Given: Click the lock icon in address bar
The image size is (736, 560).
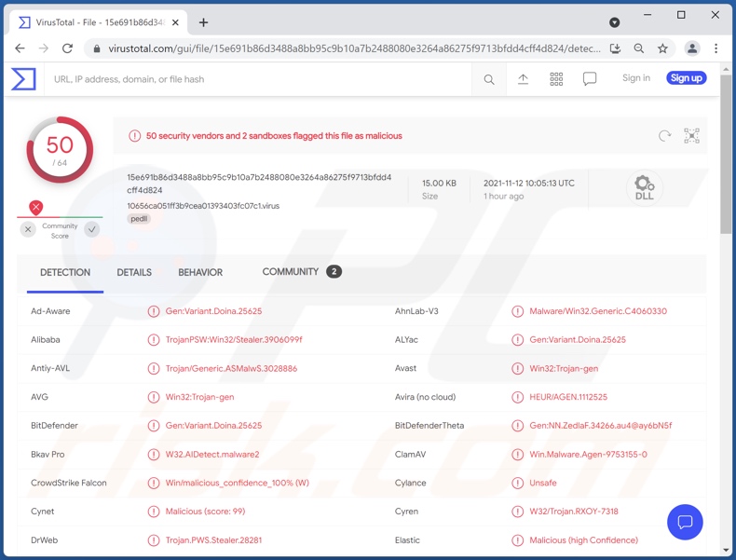Looking at the screenshot, I should coord(97,48).
